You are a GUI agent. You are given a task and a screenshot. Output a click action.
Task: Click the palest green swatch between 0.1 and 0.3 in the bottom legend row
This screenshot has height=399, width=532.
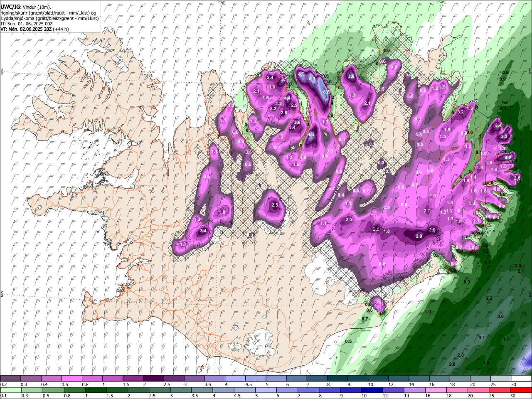(x=10, y=390)
